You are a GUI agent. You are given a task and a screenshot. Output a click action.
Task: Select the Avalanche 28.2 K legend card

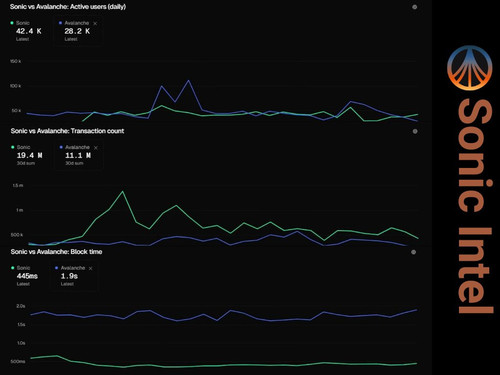point(78,31)
